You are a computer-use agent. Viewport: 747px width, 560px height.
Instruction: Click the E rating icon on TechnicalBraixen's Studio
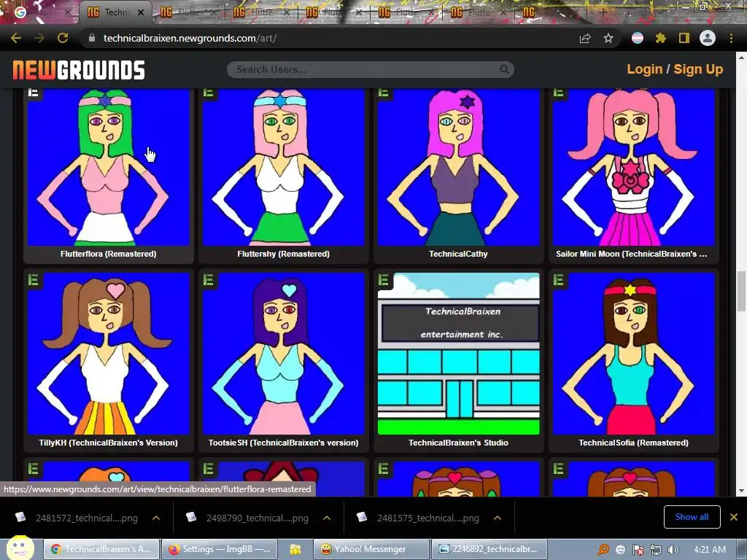[384, 279]
